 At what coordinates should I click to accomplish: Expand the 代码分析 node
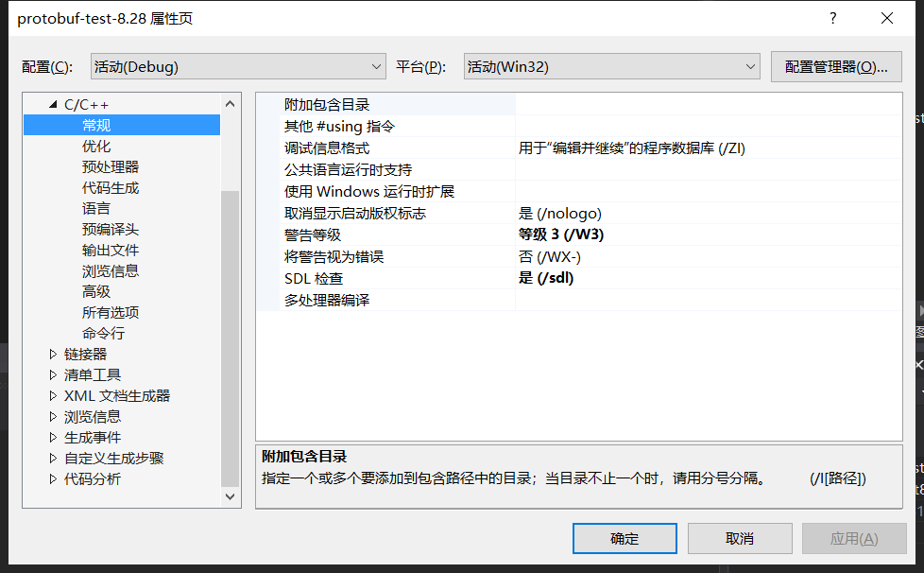click(53, 478)
